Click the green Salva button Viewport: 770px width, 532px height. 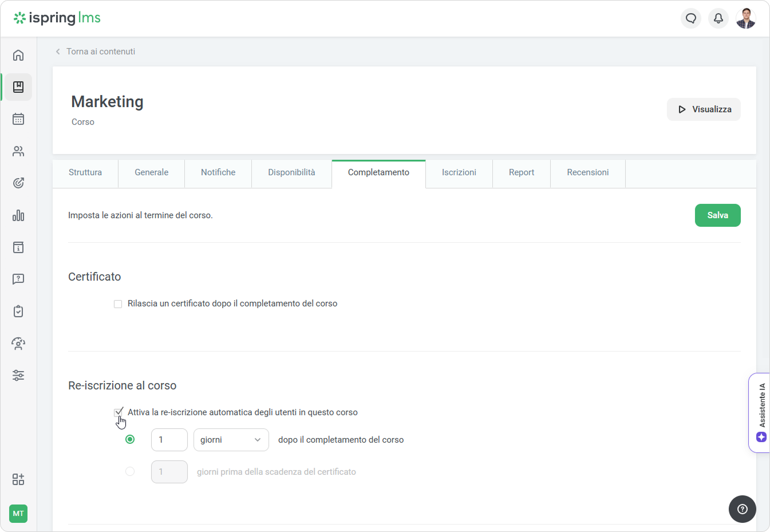pyautogui.click(x=717, y=215)
